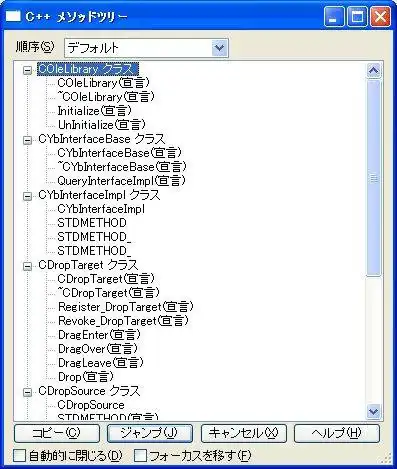Viewport: 397px width, 469px height.
Task: Click the ジャンプ(J) button
Action: [x=150, y=433]
